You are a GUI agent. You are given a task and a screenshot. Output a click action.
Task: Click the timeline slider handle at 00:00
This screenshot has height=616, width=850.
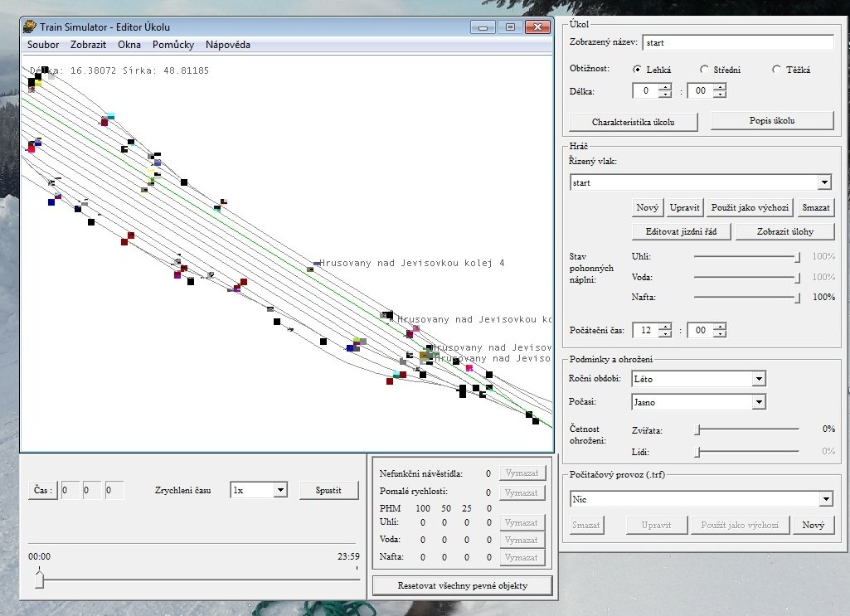38,580
